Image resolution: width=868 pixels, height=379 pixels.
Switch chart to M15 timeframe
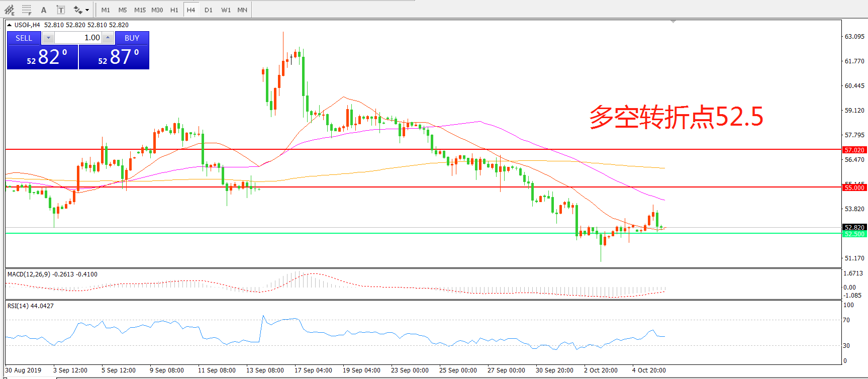pyautogui.click(x=140, y=10)
